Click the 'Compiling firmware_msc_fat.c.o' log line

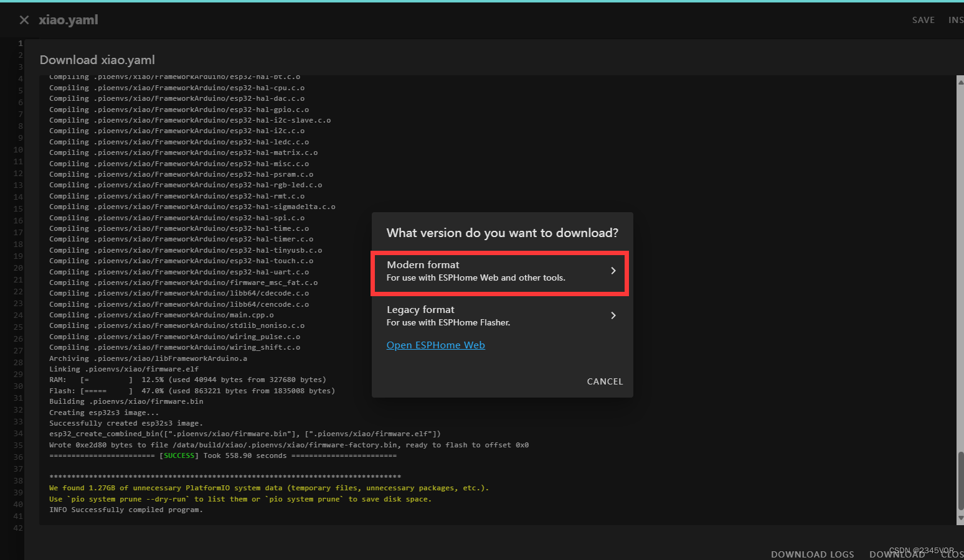point(183,283)
